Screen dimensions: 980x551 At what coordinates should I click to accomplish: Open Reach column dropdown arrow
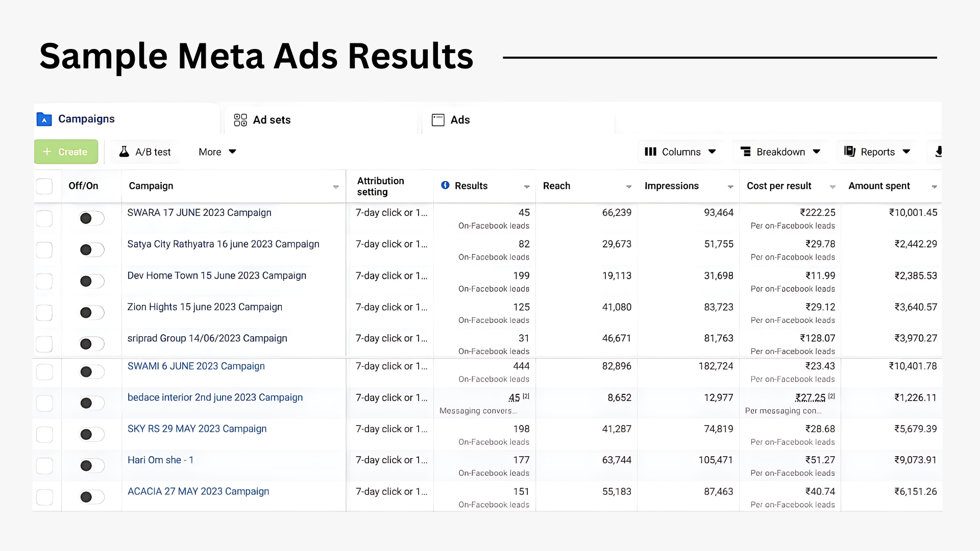coord(628,187)
